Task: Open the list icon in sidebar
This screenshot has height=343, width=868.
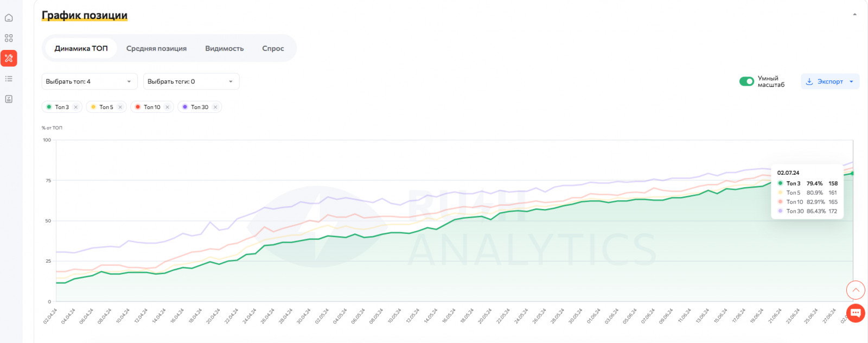Action: coord(9,79)
